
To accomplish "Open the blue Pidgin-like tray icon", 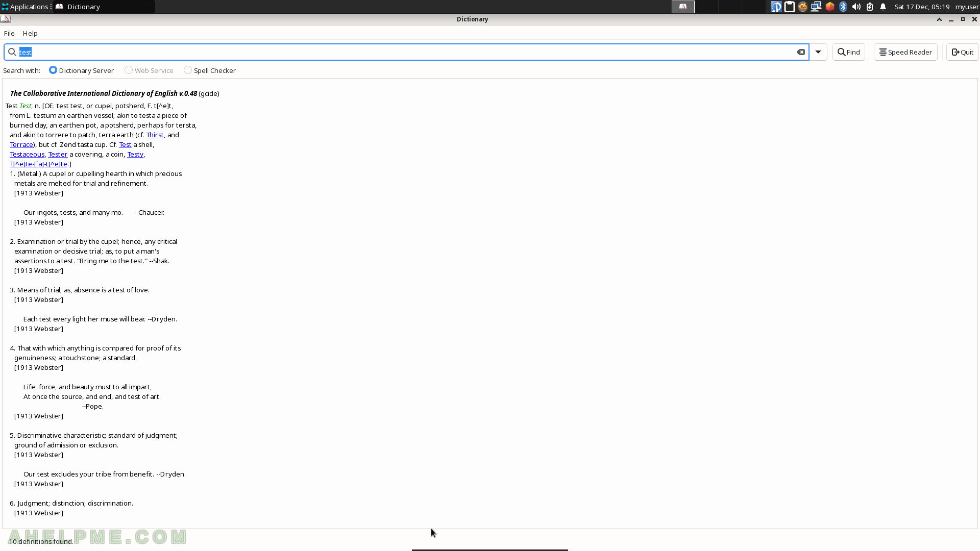I will [x=776, y=7].
